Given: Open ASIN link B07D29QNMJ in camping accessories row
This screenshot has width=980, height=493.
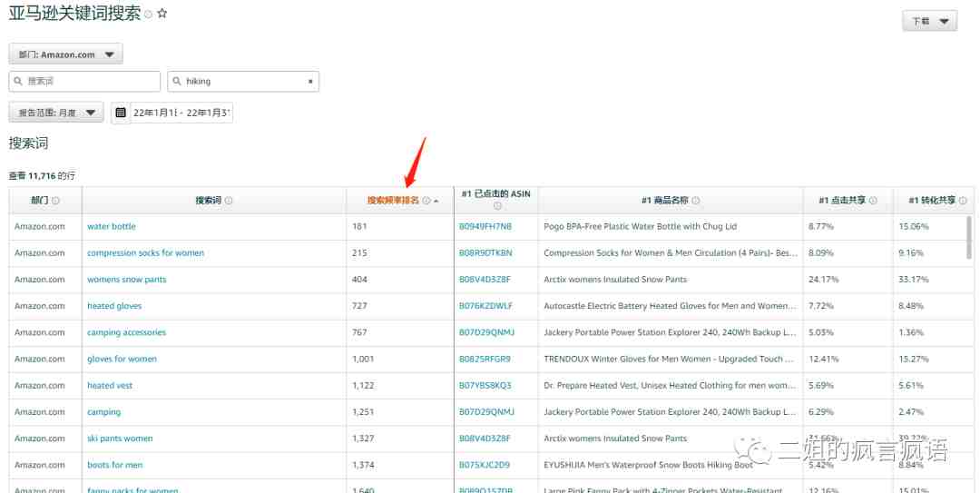Looking at the screenshot, I should 487,332.
